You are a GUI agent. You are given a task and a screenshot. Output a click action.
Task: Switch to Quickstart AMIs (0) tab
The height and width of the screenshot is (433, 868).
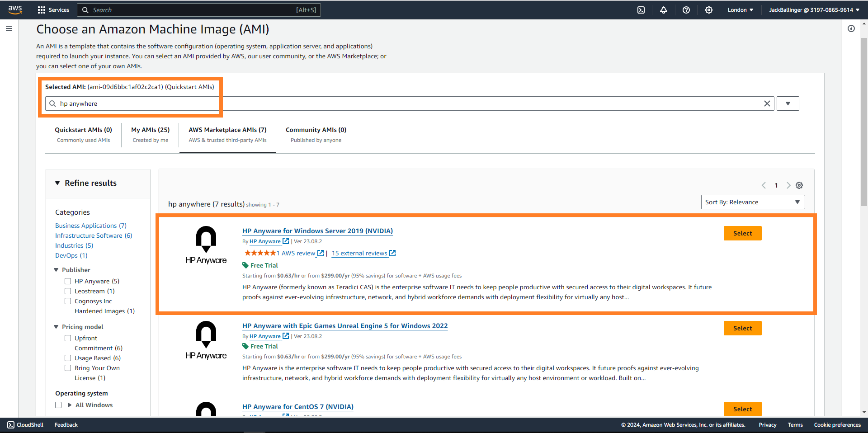click(x=83, y=135)
